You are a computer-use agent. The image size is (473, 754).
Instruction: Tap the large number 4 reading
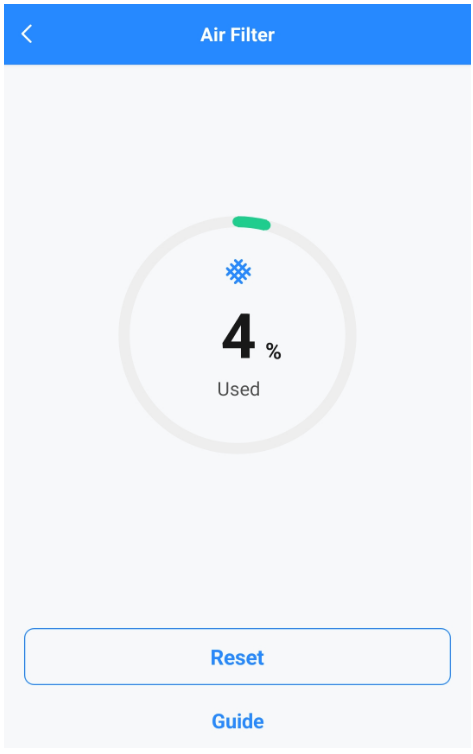coord(238,336)
